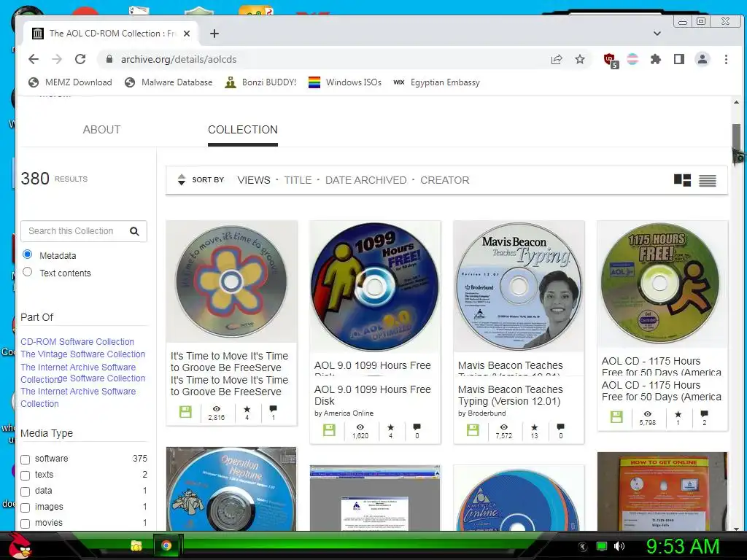Viewport: 747px width, 560px height.
Task: Open a new browser tab
Action: [214, 34]
